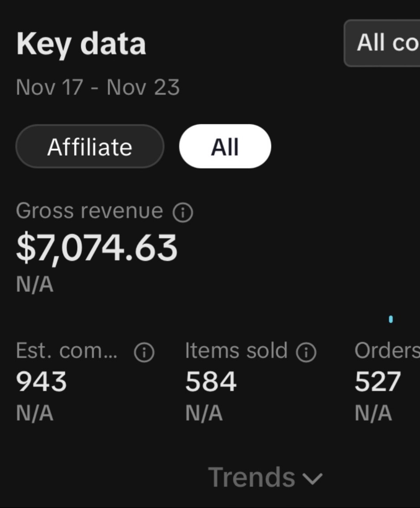This screenshot has width=420, height=508.
Task: Click the Orders metric label
Action: point(387,351)
